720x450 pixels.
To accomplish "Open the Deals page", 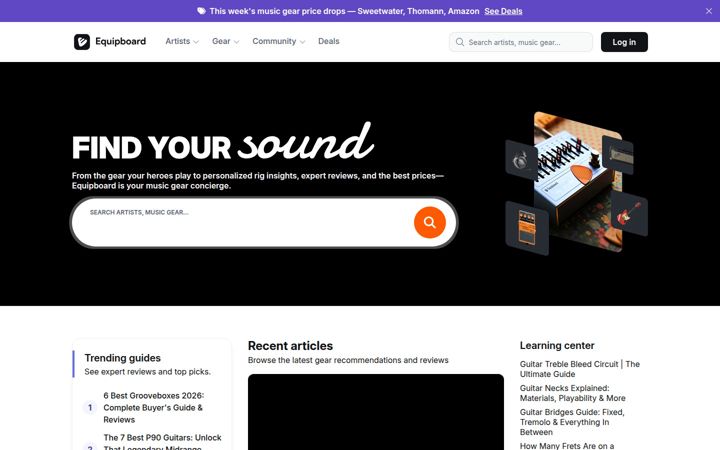I will pos(329,41).
